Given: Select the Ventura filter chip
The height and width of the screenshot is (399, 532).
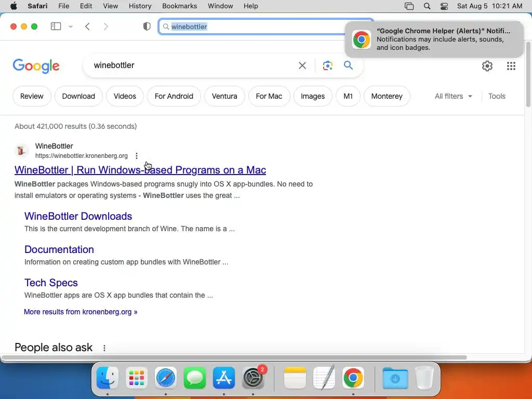Looking at the screenshot, I should pos(224,96).
